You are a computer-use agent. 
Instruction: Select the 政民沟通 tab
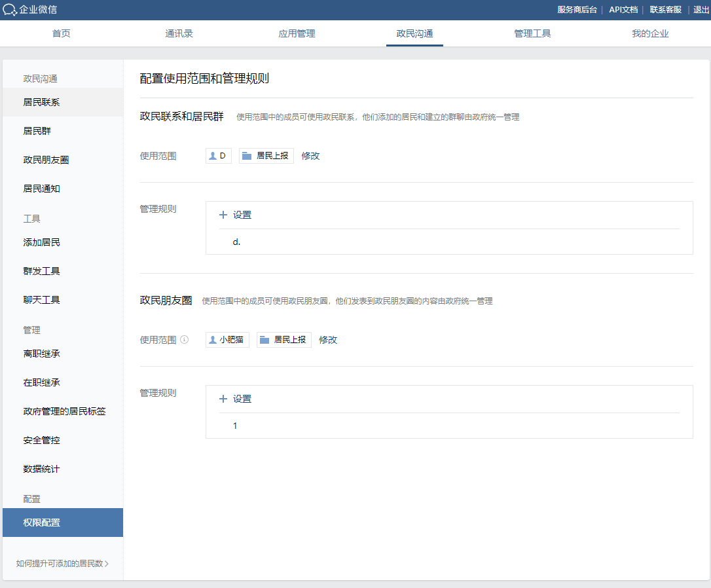tap(414, 33)
